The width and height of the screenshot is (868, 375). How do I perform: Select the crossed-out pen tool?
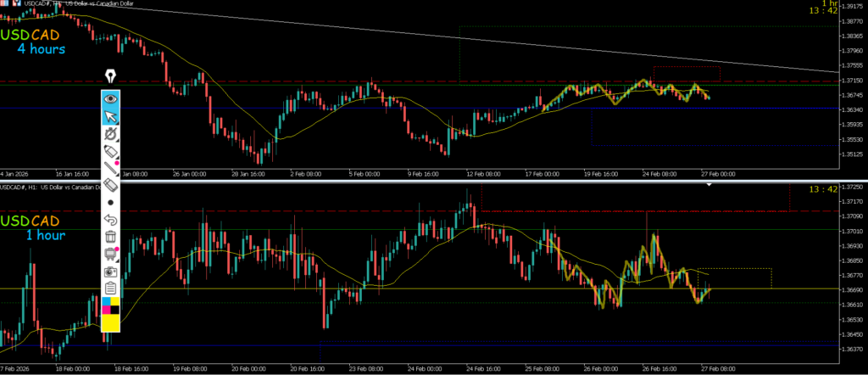(x=110, y=133)
